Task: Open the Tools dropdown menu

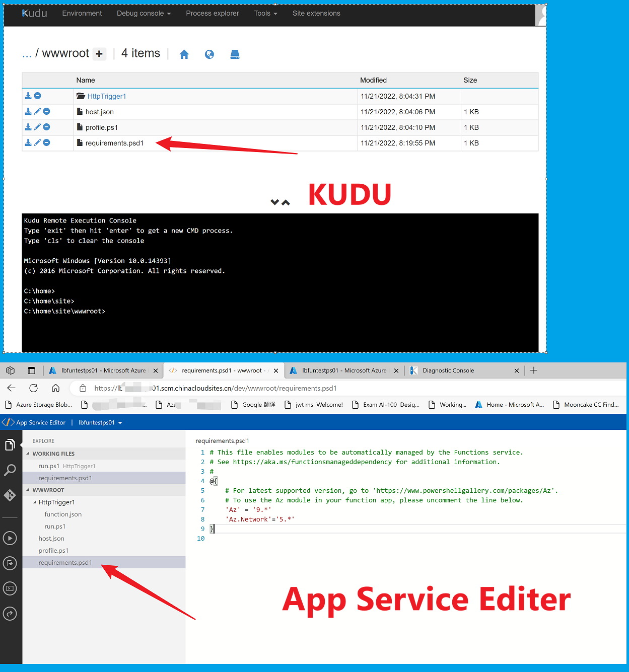Action: pos(265,13)
